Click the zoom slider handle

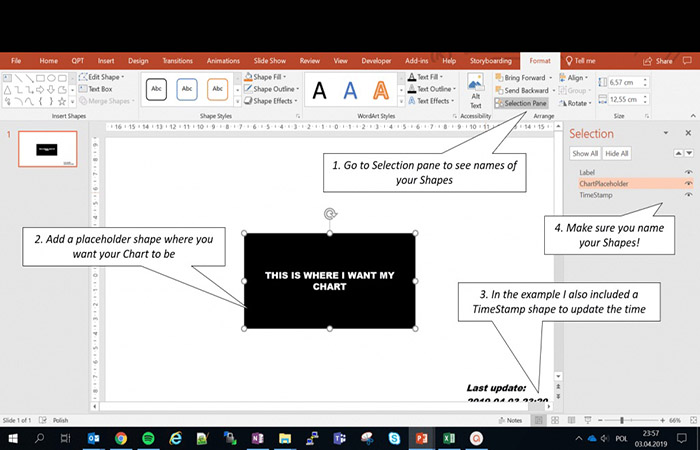(622, 420)
